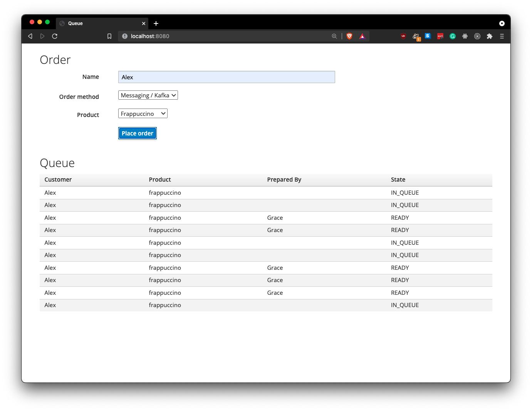Open the browser hamburger main menu
Screen dimensions: 532x411
(x=502, y=36)
